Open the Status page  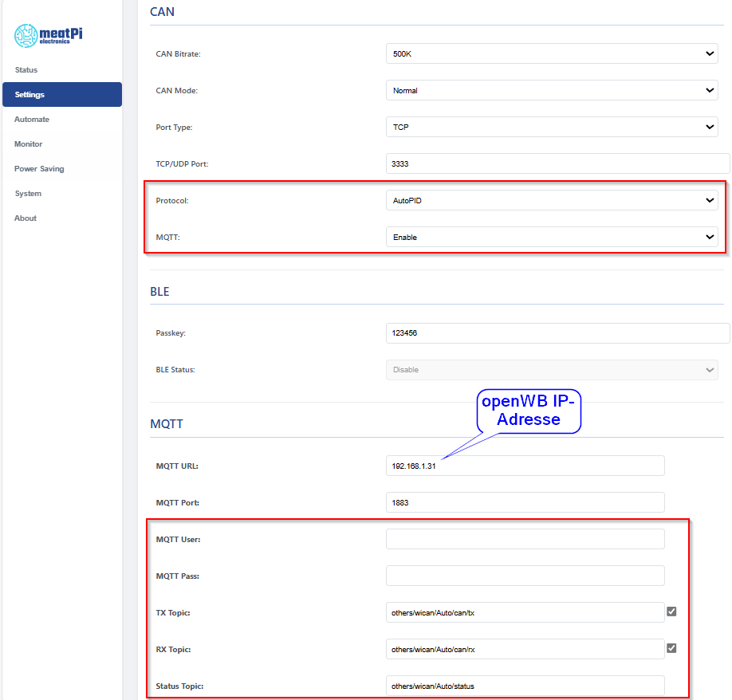click(x=26, y=70)
